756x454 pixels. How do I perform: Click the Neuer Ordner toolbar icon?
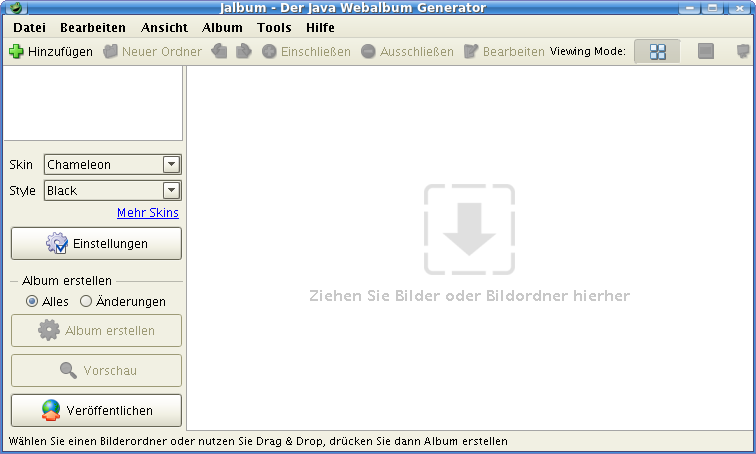click(110, 51)
